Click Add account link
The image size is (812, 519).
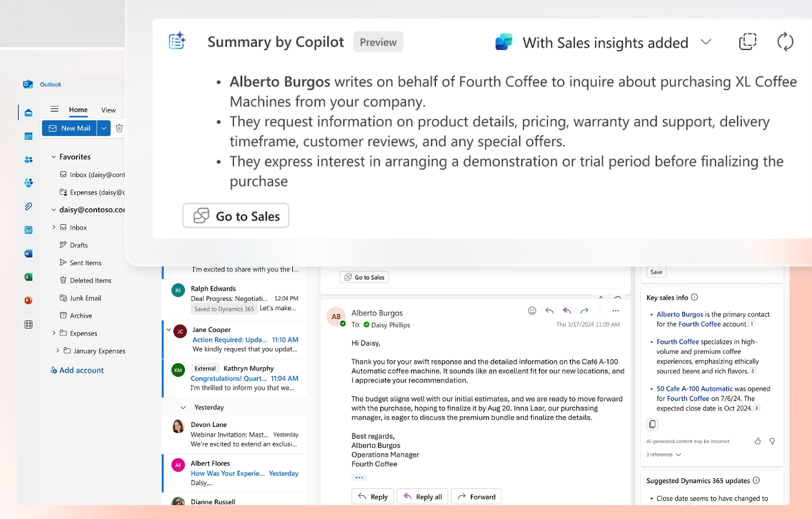pyautogui.click(x=77, y=370)
